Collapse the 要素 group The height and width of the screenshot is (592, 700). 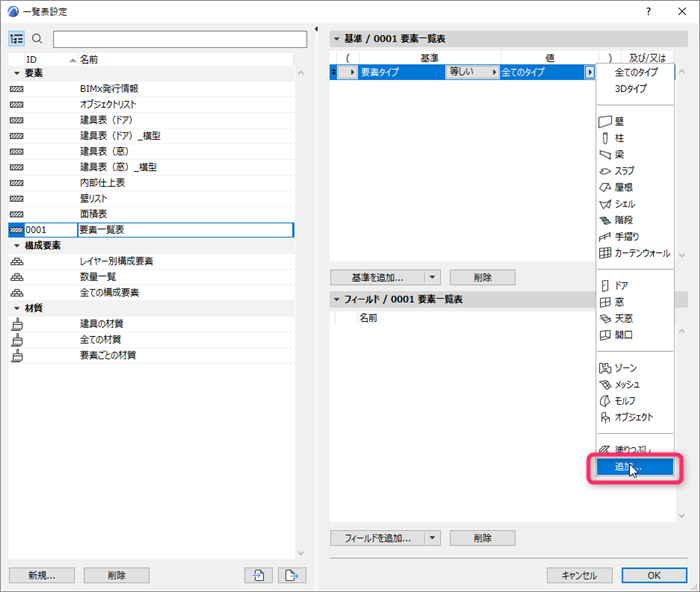click(x=17, y=73)
